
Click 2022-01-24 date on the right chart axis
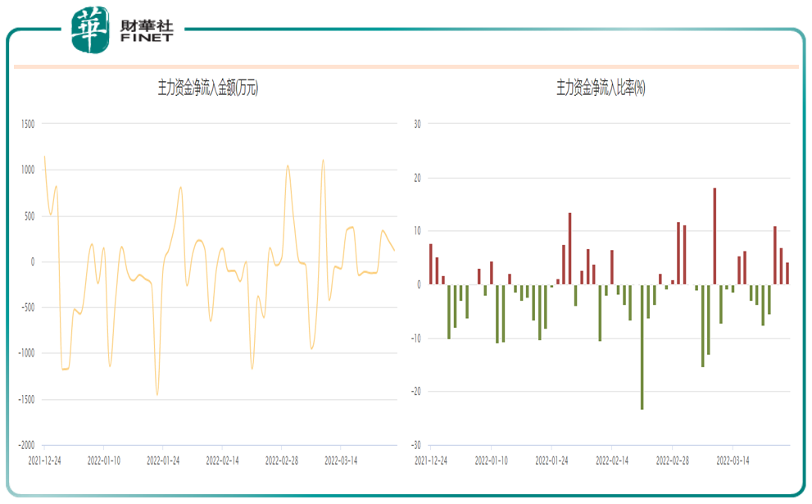click(551, 461)
